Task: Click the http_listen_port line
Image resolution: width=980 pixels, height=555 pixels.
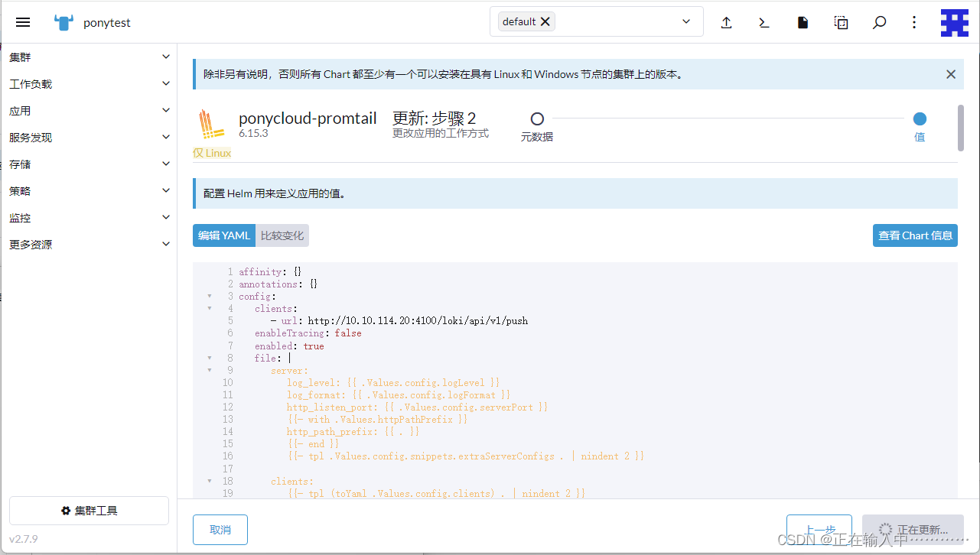Action: (x=418, y=407)
